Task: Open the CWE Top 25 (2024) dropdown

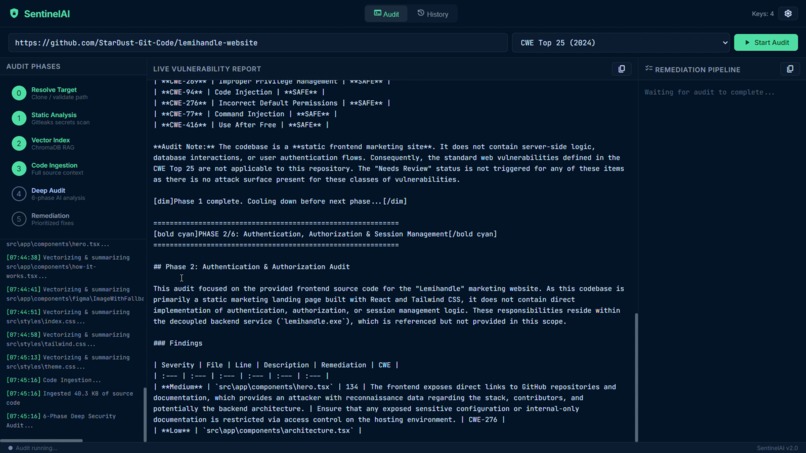Action: click(621, 43)
